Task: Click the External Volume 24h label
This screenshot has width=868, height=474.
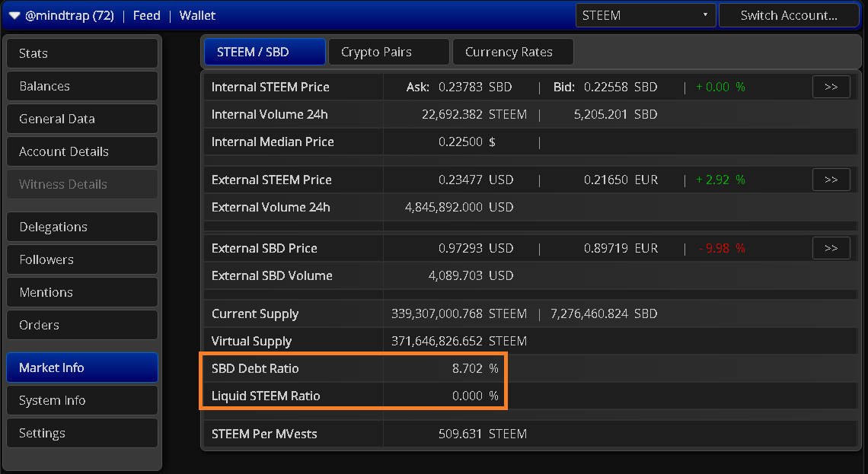Action: click(x=271, y=208)
